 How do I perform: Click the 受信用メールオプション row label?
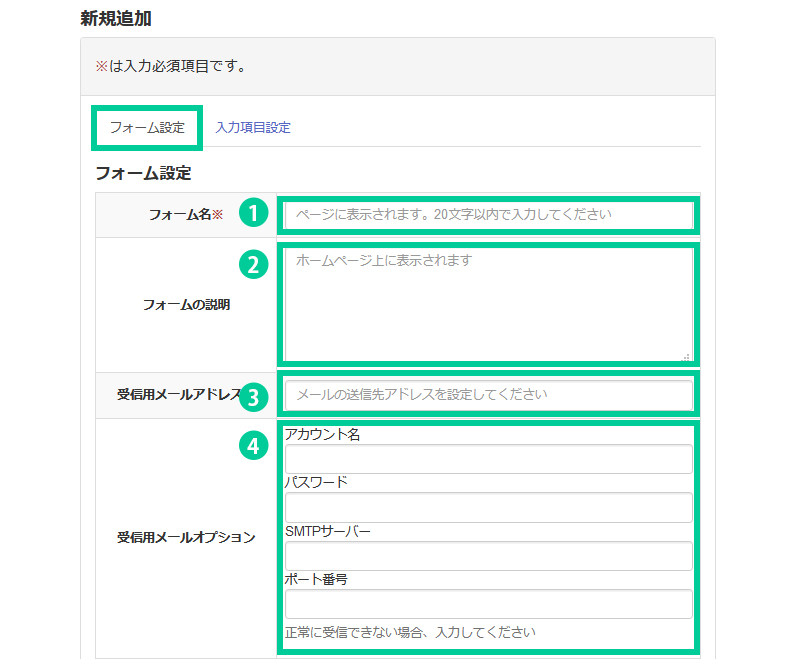[186, 538]
